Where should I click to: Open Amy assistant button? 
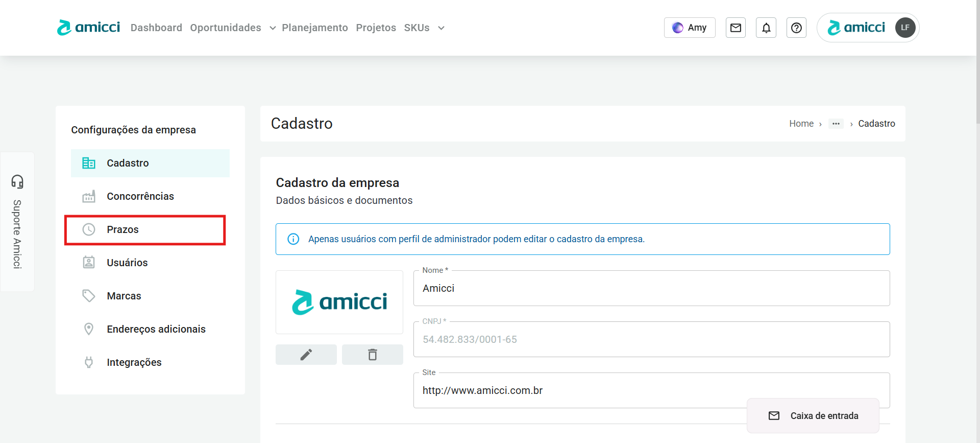point(690,28)
